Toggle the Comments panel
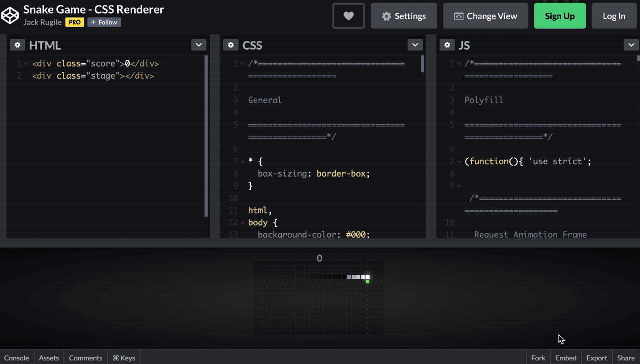640x364 pixels. 85,358
